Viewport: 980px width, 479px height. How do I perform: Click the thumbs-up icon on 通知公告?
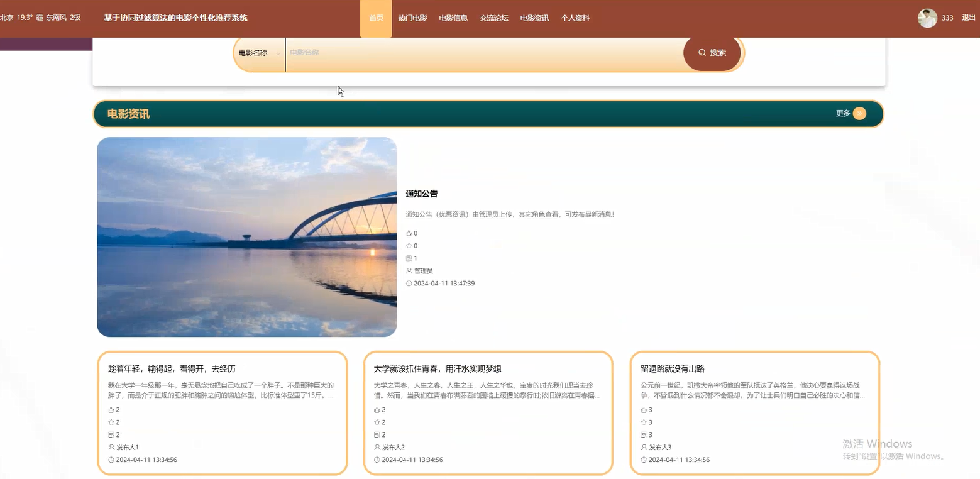[409, 233]
